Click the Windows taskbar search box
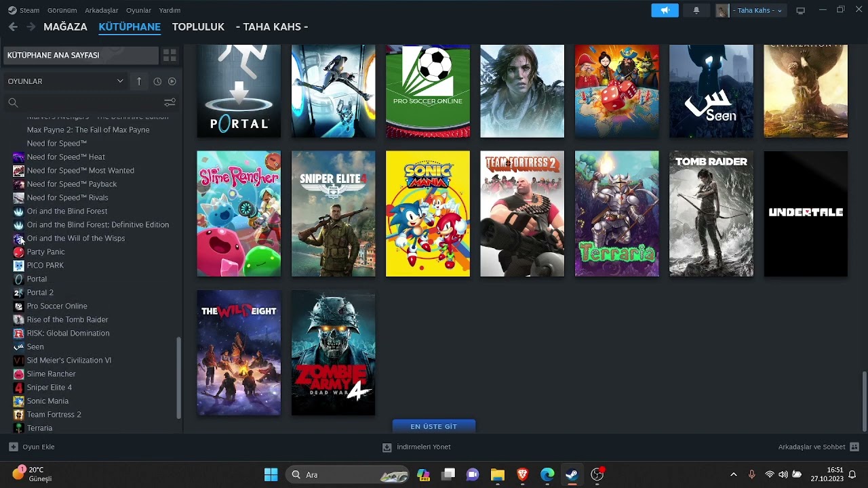Screen dimensions: 868x488 coord(347,474)
